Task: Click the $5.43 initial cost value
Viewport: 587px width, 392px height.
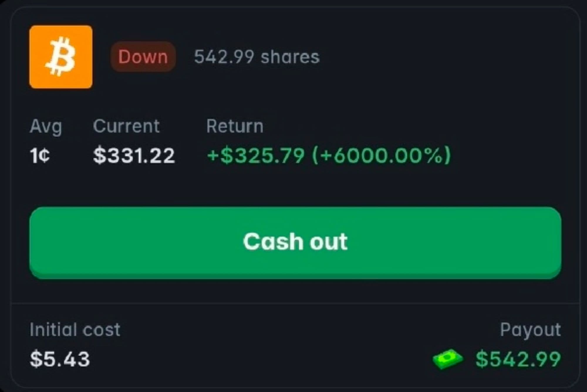Action: pos(60,359)
